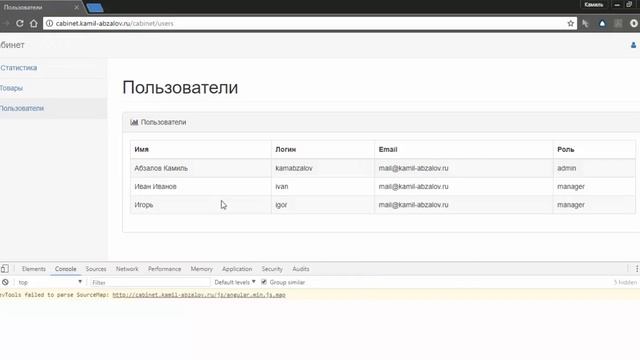Switch to the Memory DevTools tab
Image resolution: width=640 pixels, height=360 pixels.
(202, 269)
